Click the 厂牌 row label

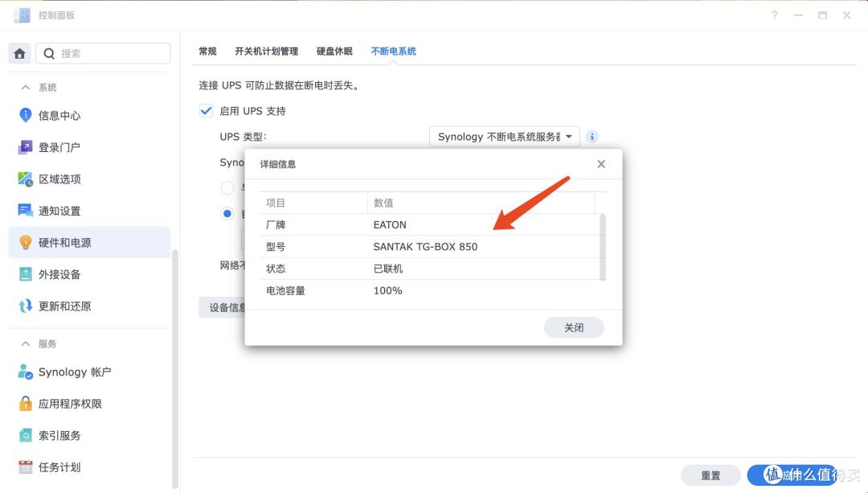(276, 224)
